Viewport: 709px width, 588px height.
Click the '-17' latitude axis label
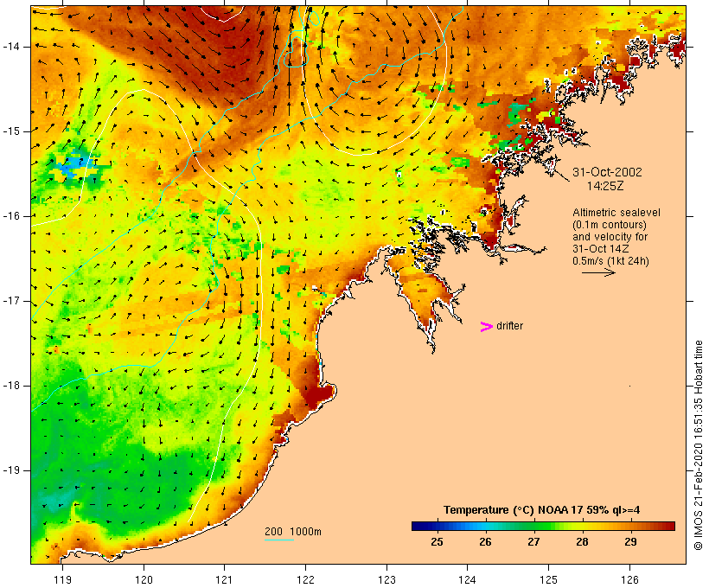(11, 301)
